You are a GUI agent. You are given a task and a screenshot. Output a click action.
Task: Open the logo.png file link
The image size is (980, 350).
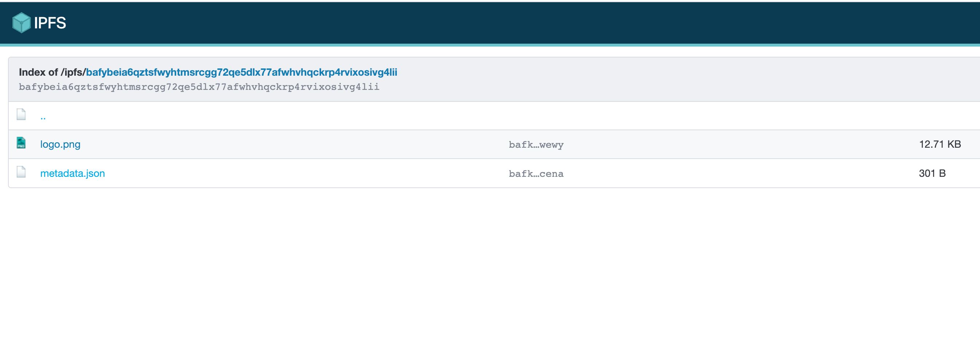tap(60, 144)
